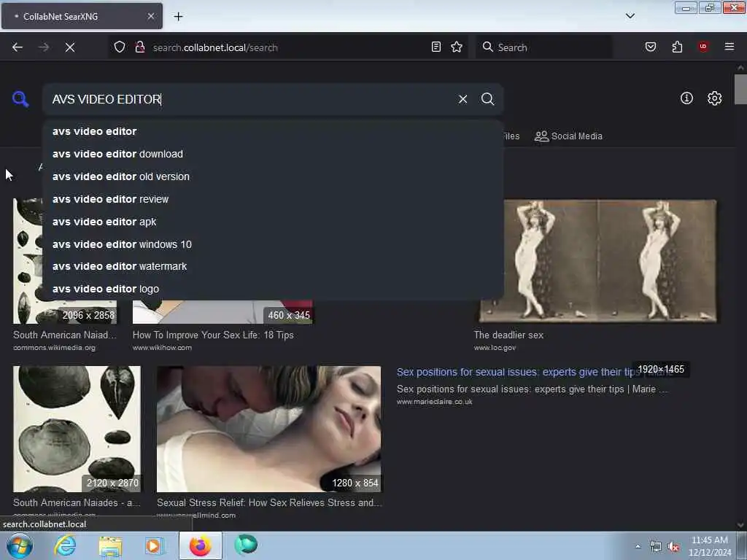747x560 pixels.
Task: Open the Windows Start button
Action: coord(19,545)
